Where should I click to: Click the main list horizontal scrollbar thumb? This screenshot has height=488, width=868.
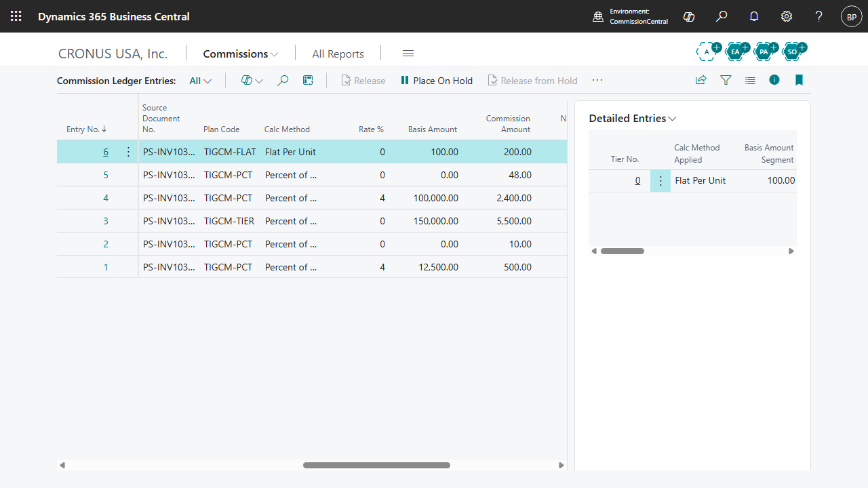tap(376, 465)
